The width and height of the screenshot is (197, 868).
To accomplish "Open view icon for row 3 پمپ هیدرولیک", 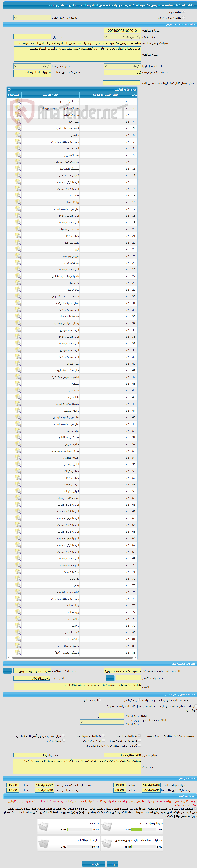I will click(18, 115).
